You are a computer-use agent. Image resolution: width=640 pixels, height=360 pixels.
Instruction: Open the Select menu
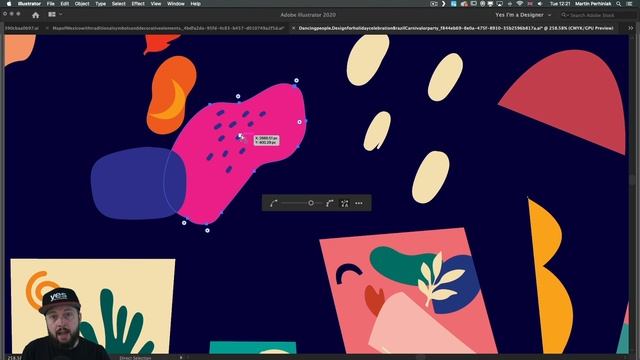118,4
